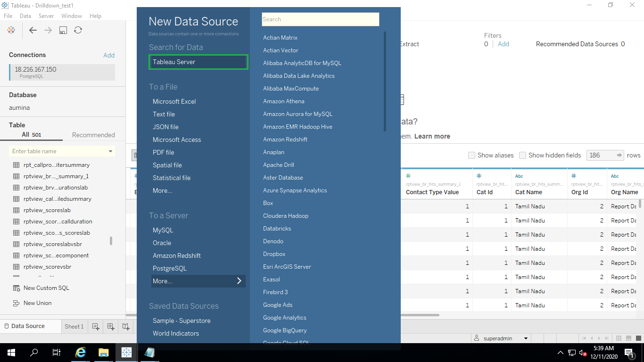Click table icon beside rptview_scorevsbr

(17, 267)
